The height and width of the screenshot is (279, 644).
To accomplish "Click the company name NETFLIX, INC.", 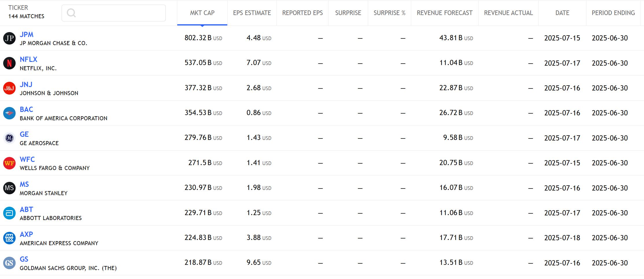I will 38,68.
